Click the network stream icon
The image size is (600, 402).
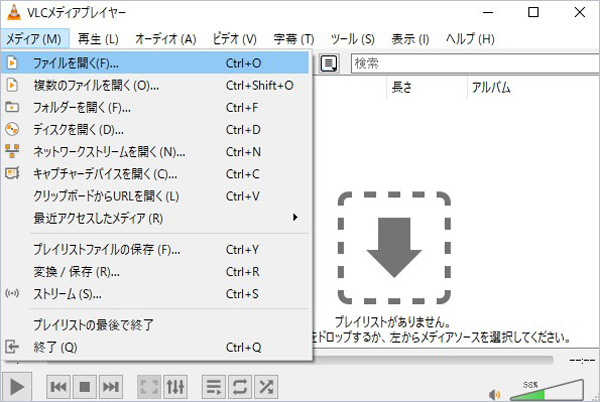(12, 151)
